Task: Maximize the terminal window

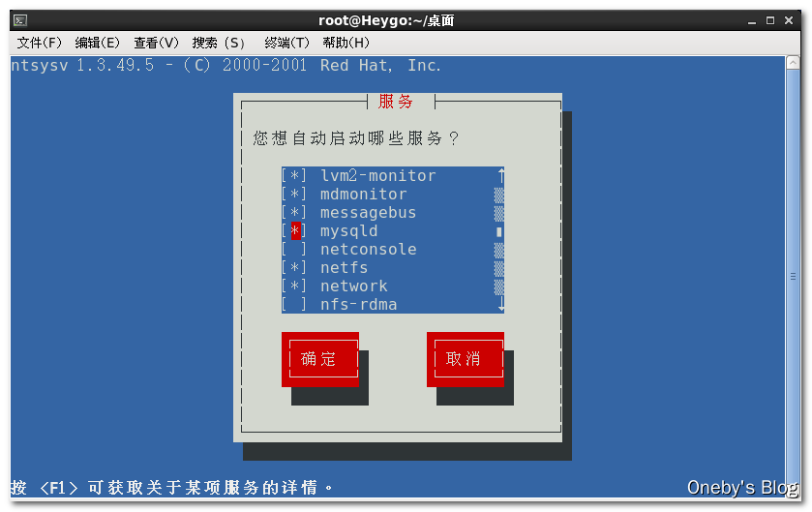Action: (x=770, y=20)
